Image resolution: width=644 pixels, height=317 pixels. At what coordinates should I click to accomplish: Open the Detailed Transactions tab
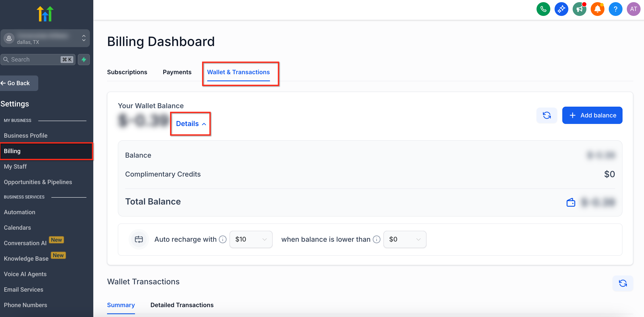[182, 305]
